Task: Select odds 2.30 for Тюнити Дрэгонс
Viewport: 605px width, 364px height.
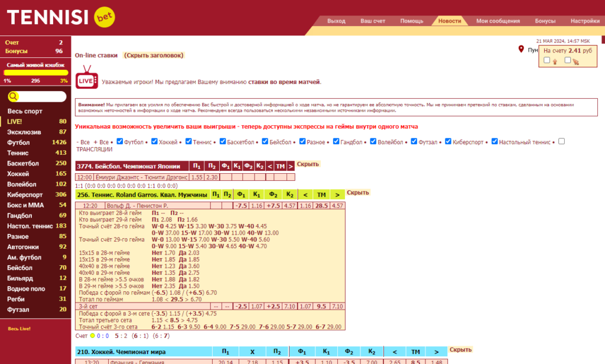Action: 212,177
